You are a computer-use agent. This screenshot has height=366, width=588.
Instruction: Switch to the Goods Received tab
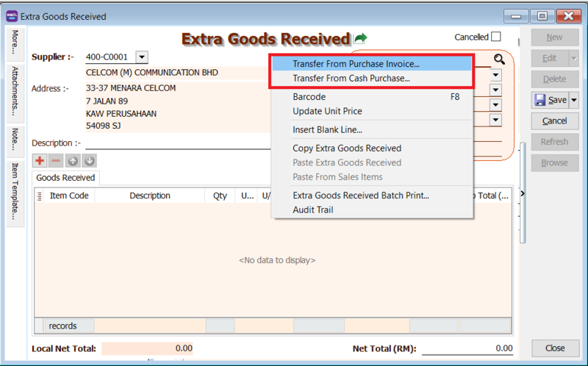tap(65, 178)
